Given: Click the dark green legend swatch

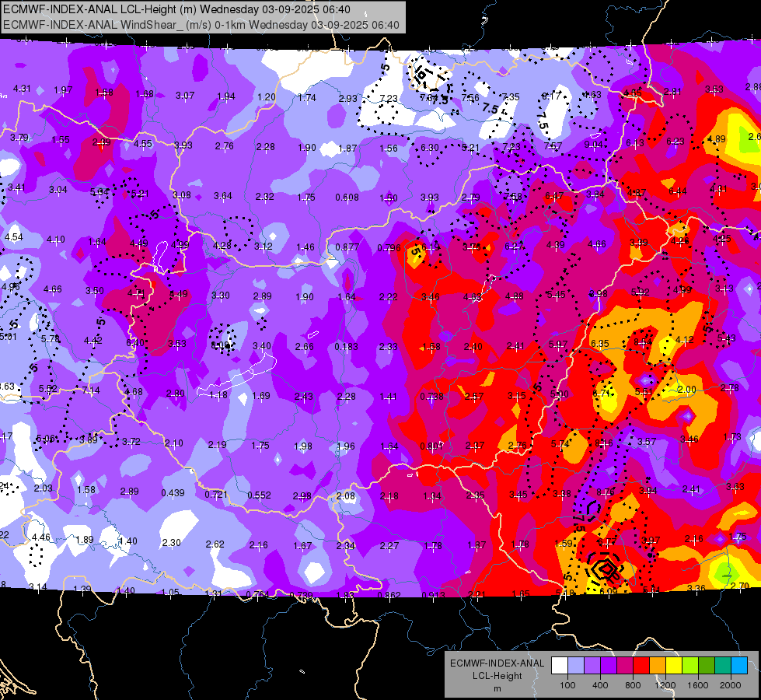Looking at the screenshot, I should (707, 666).
